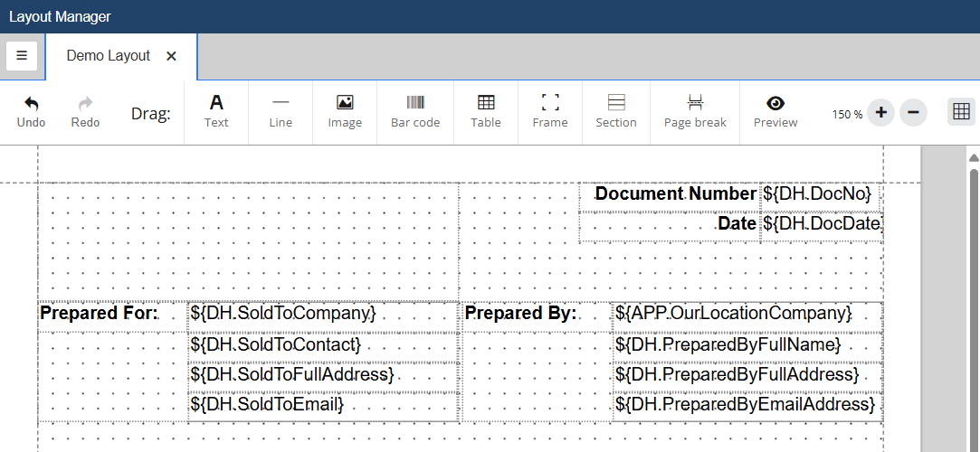Viewport: 980px width, 452px height.
Task: Select the Prepared By: label
Action: 520,314
